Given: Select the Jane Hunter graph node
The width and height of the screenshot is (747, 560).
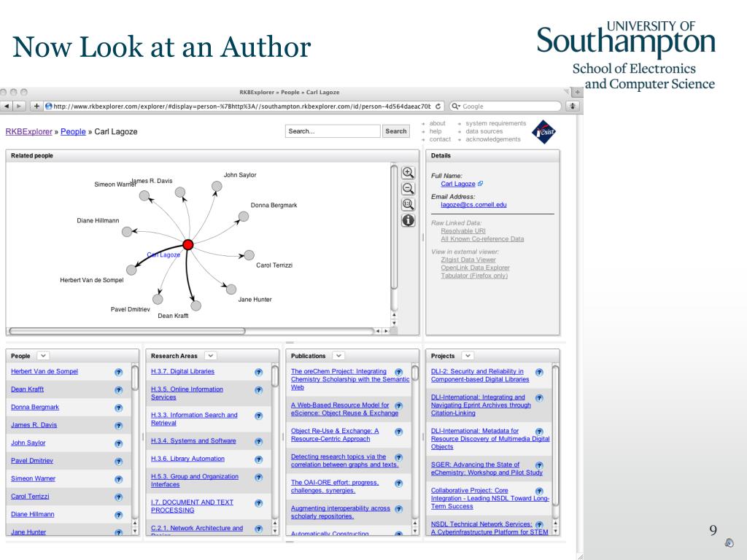Looking at the screenshot, I should [x=231, y=289].
